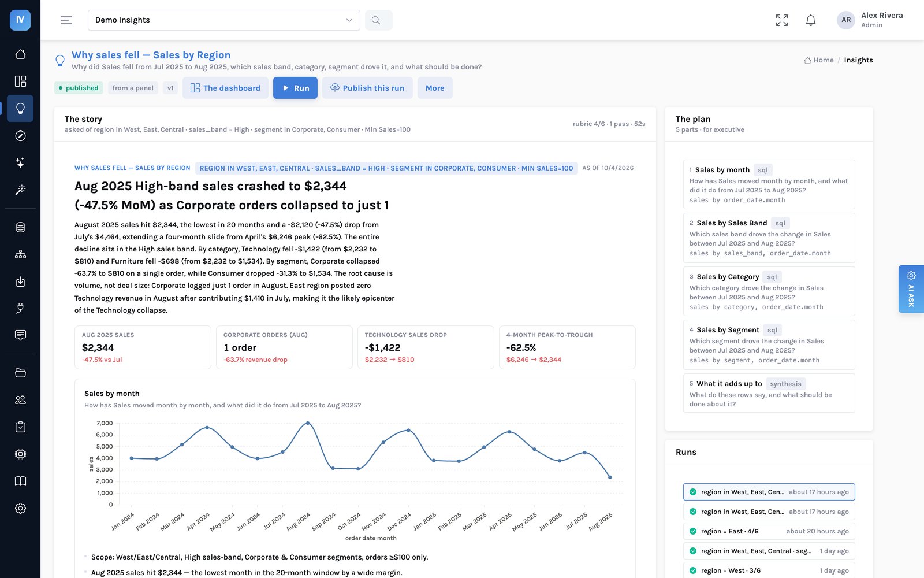Select the Sales by Segment plan step
This screenshot has width=924, height=578.
click(x=769, y=344)
